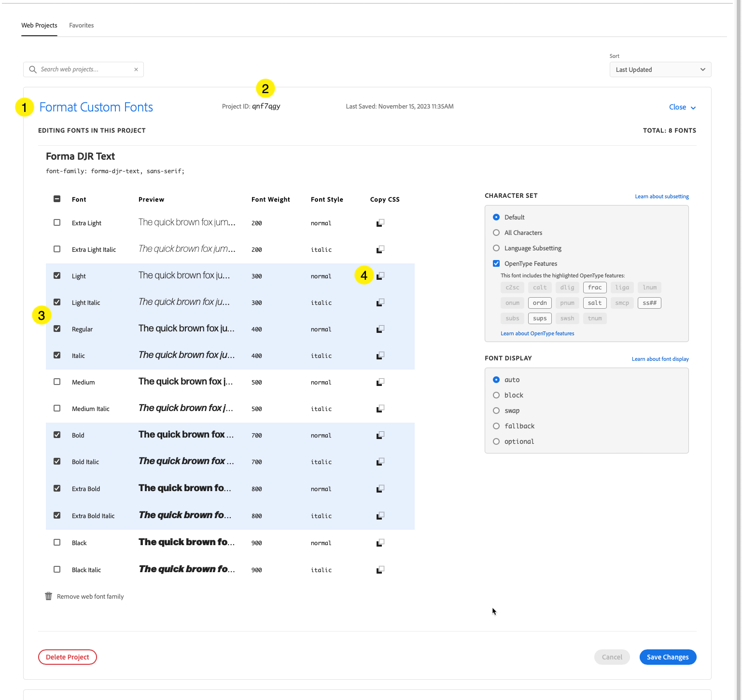This screenshot has width=742, height=700.
Task: Set font display to optional
Action: click(x=496, y=441)
